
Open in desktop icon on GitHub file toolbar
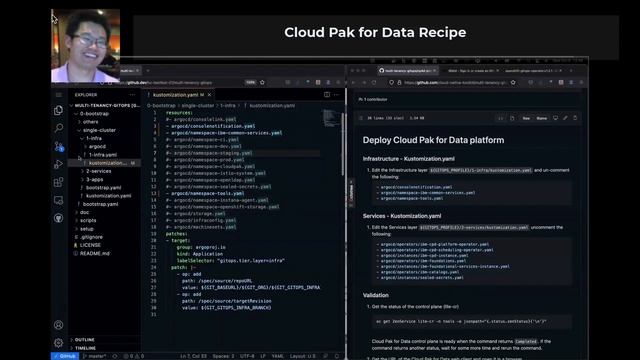pyautogui.click(x=556, y=118)
